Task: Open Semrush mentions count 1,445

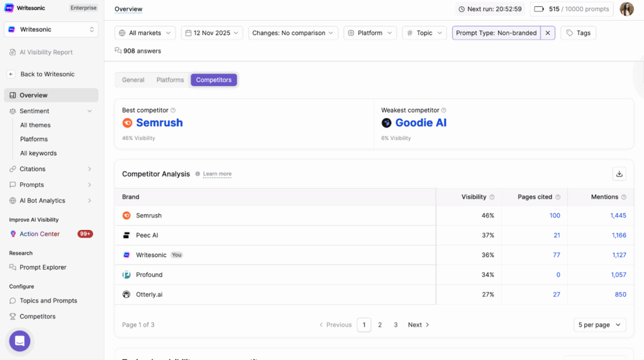Action: [x=618, y=215]
